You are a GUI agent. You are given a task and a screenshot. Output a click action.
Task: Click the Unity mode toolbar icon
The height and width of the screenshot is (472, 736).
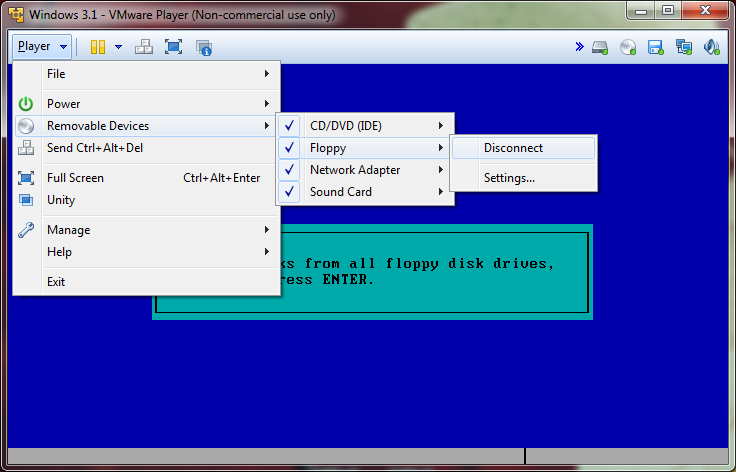tap(204, 47)
